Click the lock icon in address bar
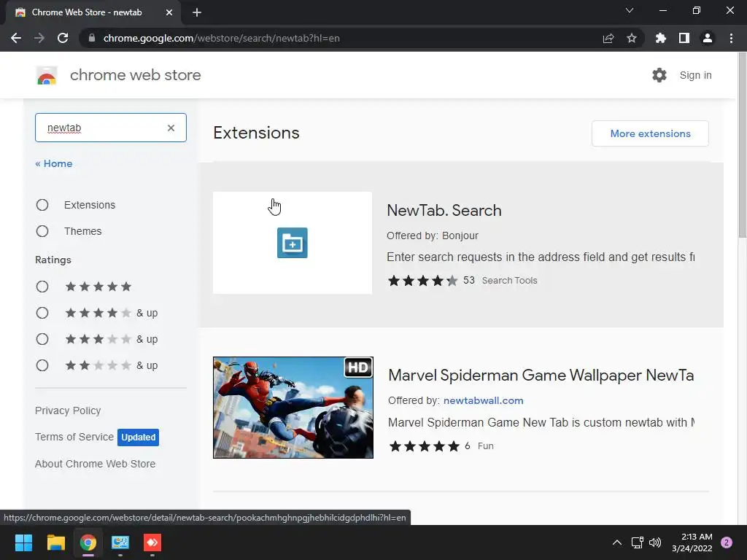 point(92,38)
